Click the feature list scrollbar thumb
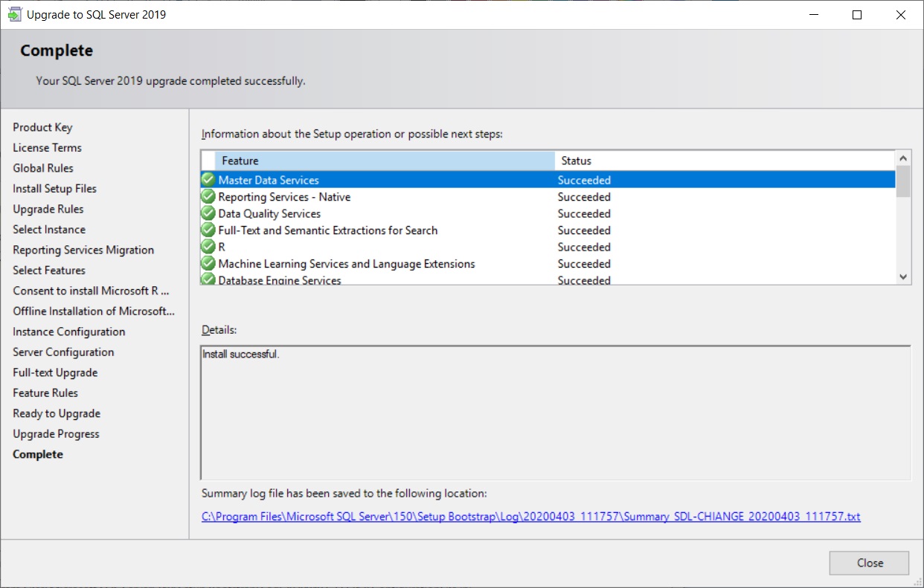Screen dimensions: 924x588 tap(903, 181)
